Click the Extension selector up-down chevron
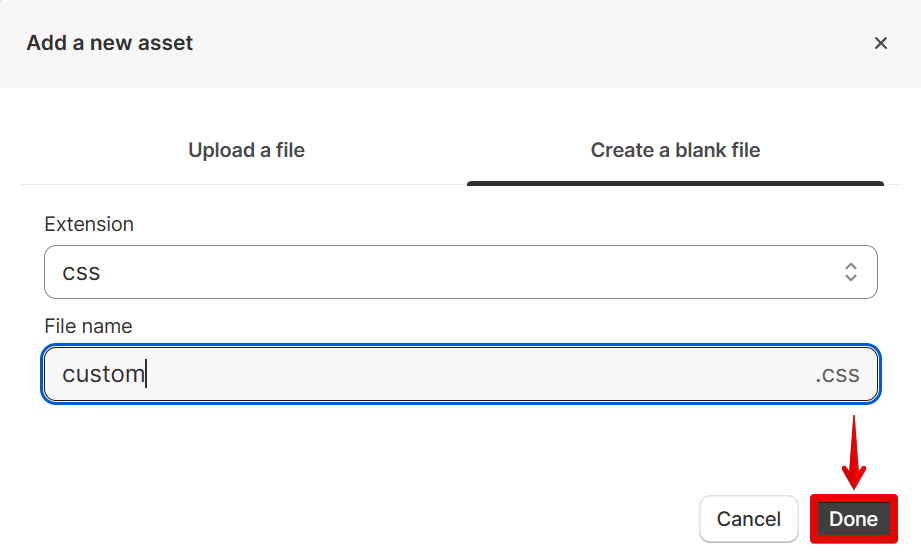The image size is (921, 560). pos(851,272)
